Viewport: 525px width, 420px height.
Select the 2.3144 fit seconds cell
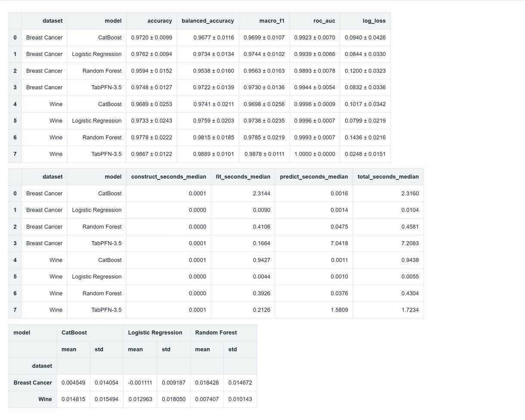243,193
